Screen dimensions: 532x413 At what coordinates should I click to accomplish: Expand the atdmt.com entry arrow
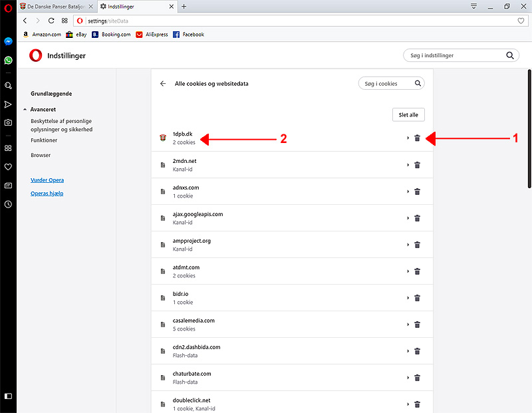[408, 271]
